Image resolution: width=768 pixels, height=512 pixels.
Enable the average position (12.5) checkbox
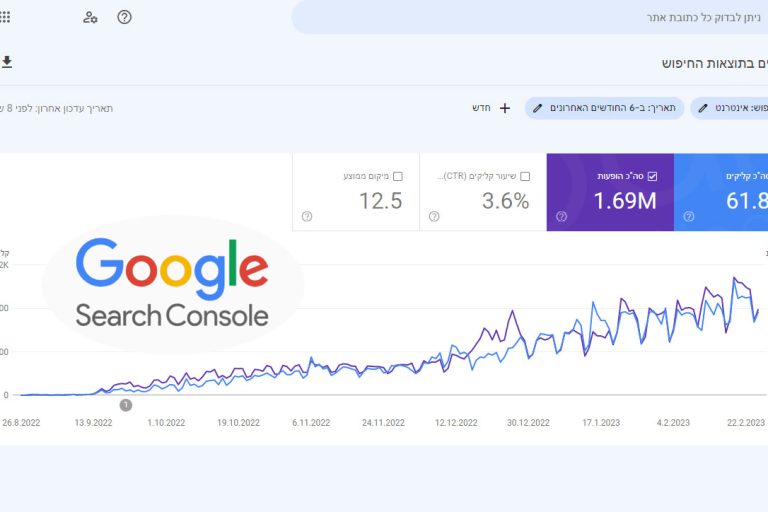tap(398, 176)
